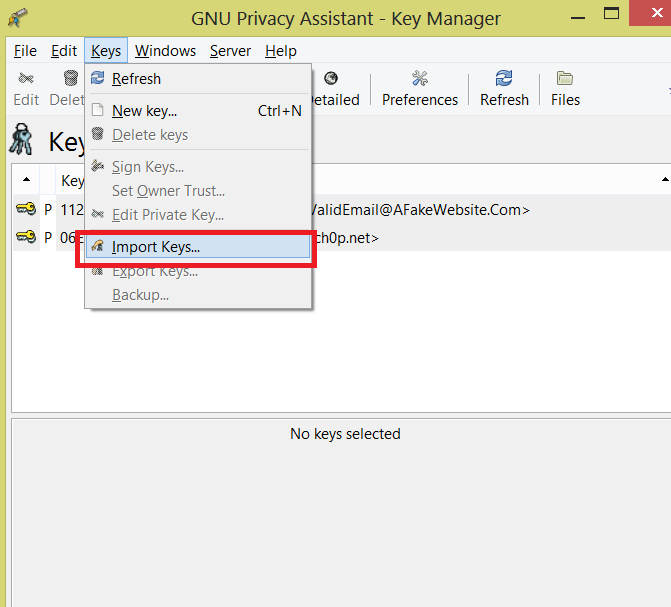Click the Refresh toolbar button
671x607 pixels.
[504, 89]
